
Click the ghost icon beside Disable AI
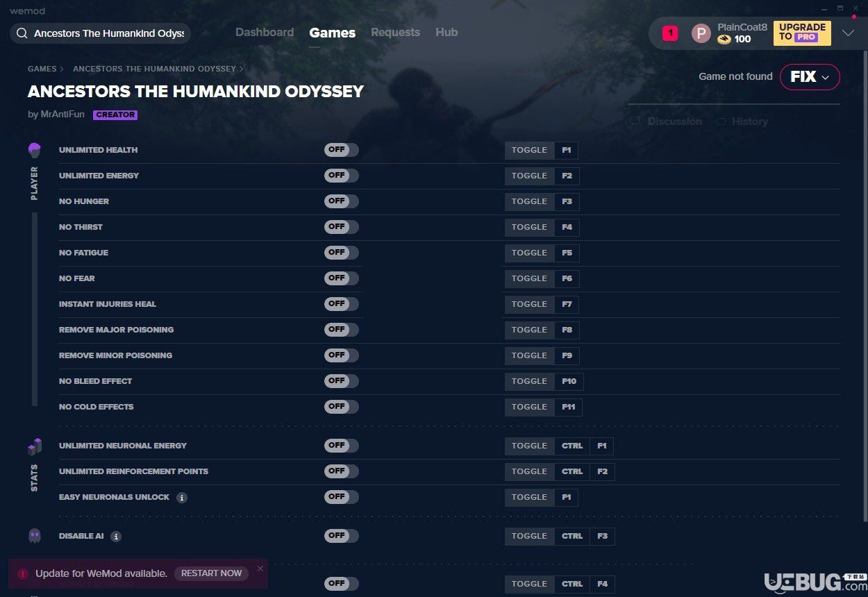[x=35, y=536]
